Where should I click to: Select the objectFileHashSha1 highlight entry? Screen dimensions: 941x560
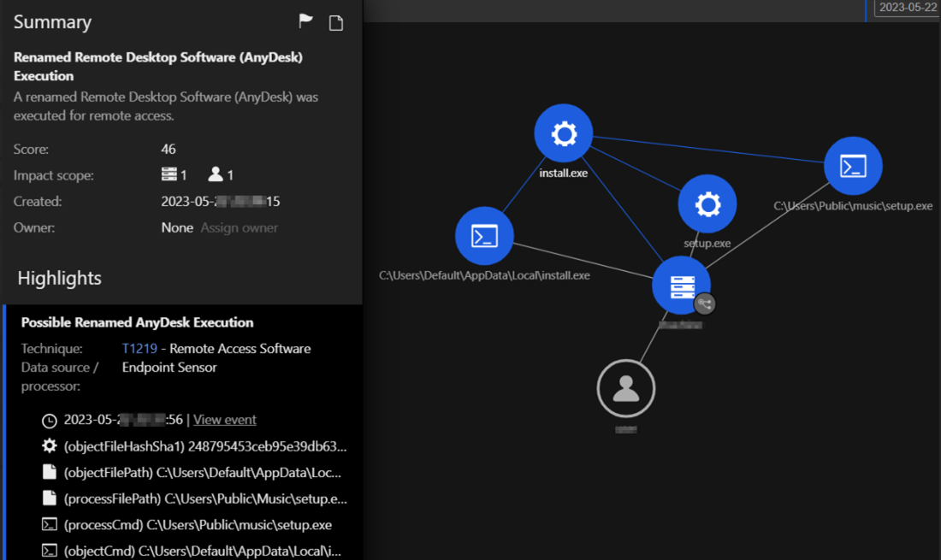coord(204,446)
